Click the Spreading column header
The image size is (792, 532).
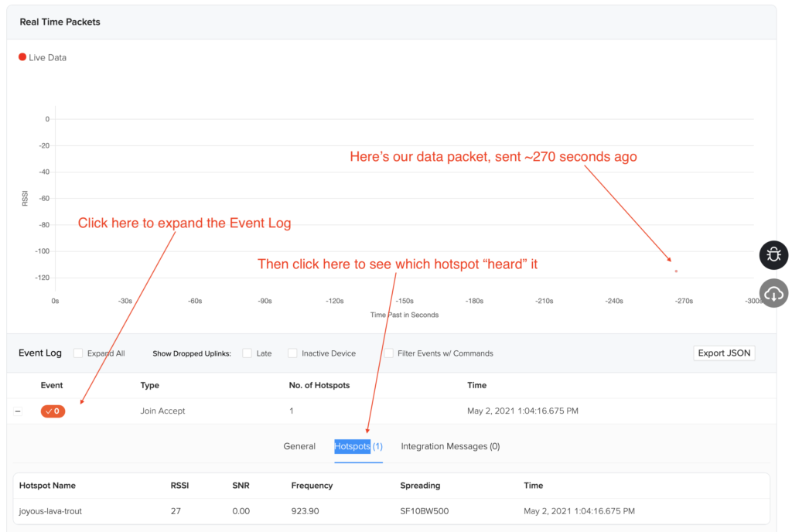(x=420, y=486)
